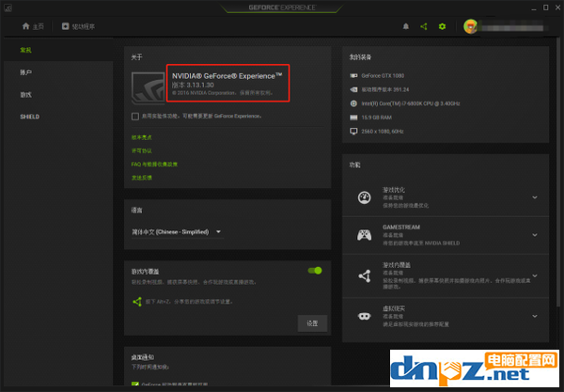Click the share icon in the in-game overlay feature row
Viewport: 564px width, 392px height.
coord(365,275)
